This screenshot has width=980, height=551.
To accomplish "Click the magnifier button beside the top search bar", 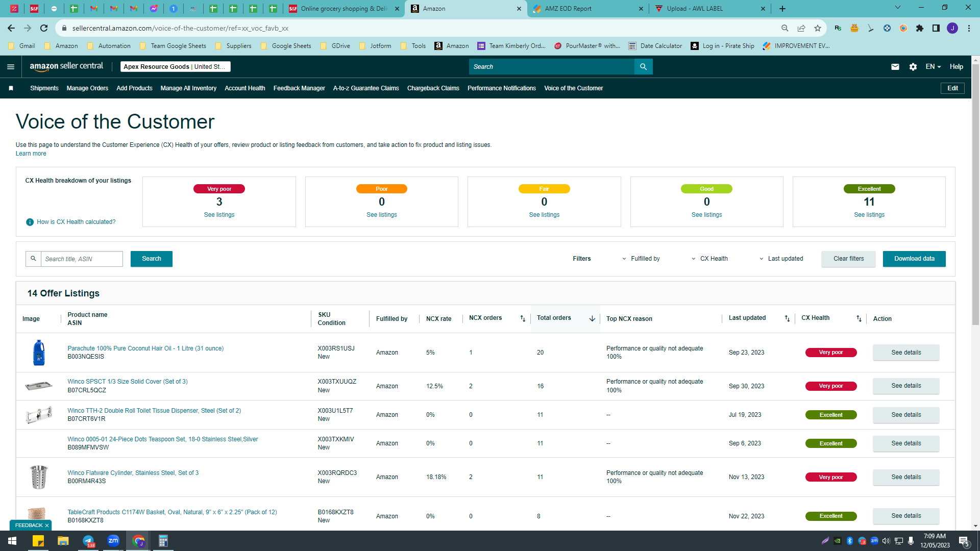I will 643,67.
